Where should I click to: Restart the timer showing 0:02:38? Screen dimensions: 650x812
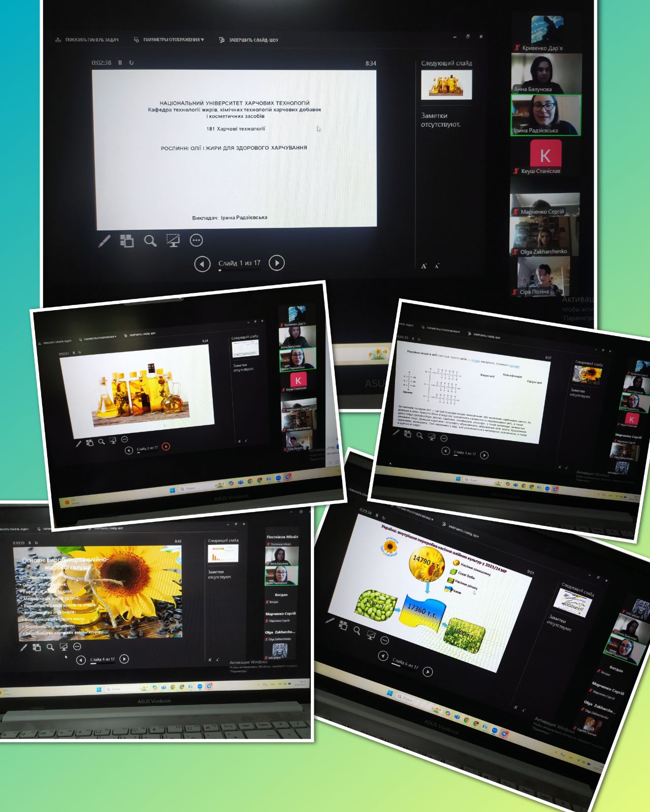132,63
